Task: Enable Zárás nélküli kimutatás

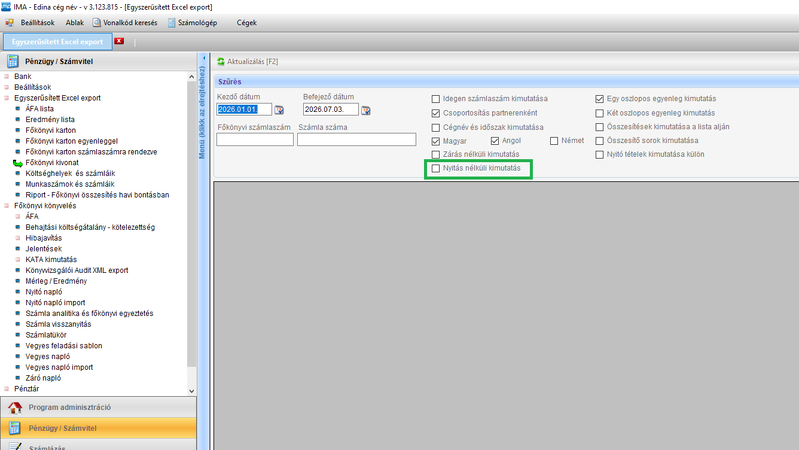Action: click(x=436, y=154)
